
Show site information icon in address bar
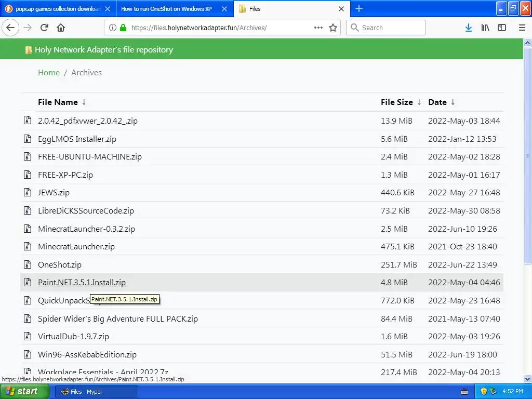tap(112, 28)
